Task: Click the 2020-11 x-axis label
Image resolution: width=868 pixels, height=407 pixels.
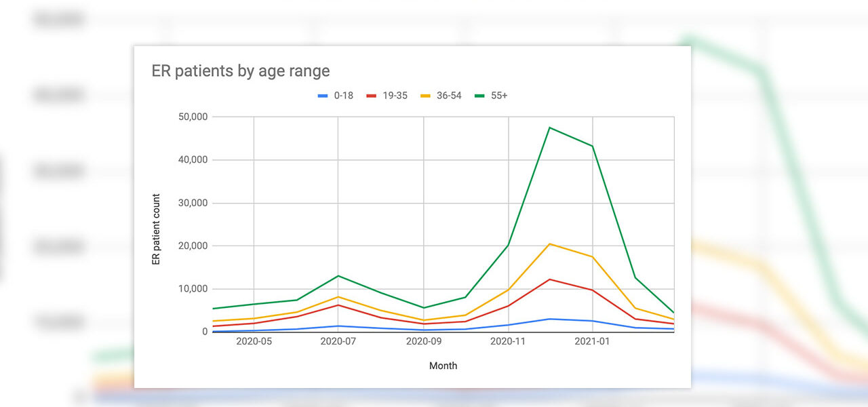Action: pos(509,342)
